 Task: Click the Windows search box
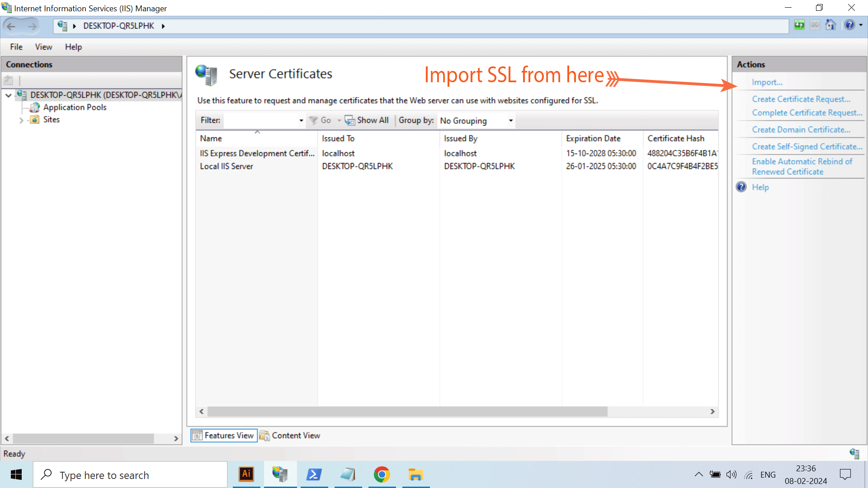tap(130, 475)
